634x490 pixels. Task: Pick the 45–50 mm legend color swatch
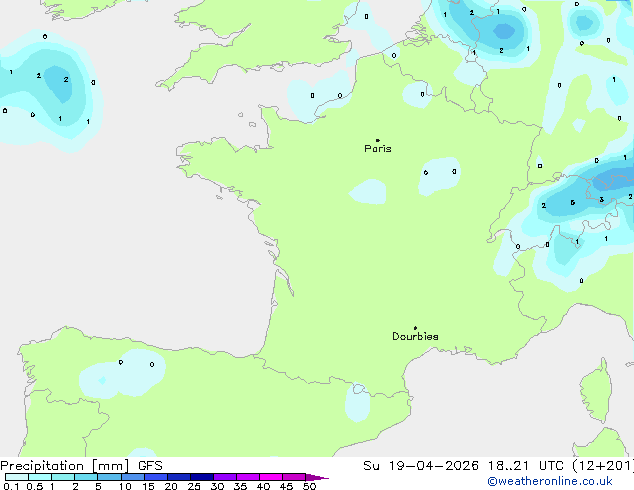[x=294, y=477]
